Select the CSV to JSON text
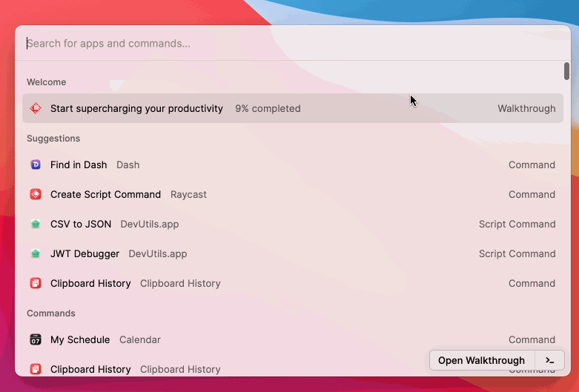 (x=81, y=224)
